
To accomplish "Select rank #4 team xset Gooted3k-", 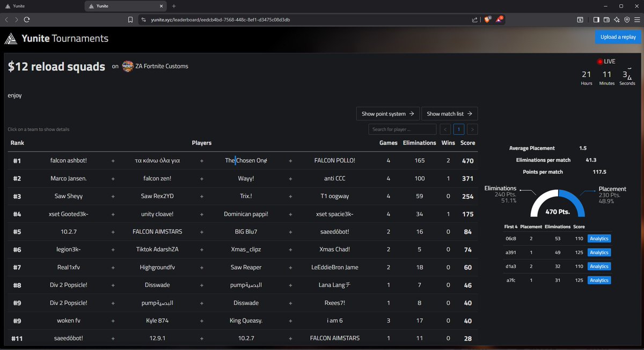I will [243, 214].
